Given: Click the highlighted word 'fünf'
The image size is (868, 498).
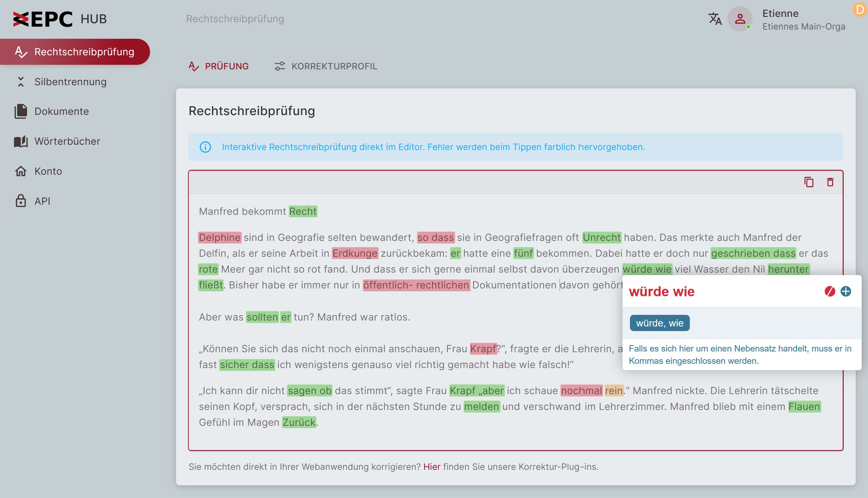Looking at the screenshot, I should pos(524,253).
